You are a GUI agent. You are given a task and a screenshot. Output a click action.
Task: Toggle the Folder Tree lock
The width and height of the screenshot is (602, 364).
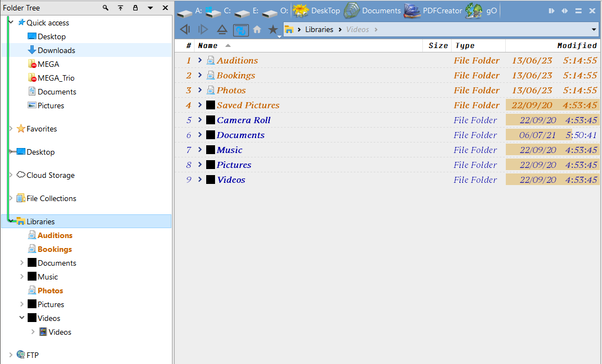135,8
